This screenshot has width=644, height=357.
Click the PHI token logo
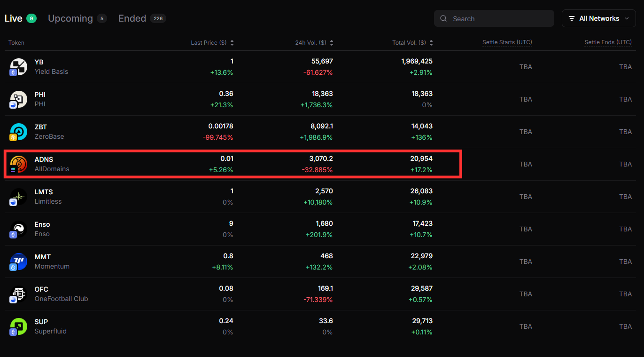[x=19, y=99]
